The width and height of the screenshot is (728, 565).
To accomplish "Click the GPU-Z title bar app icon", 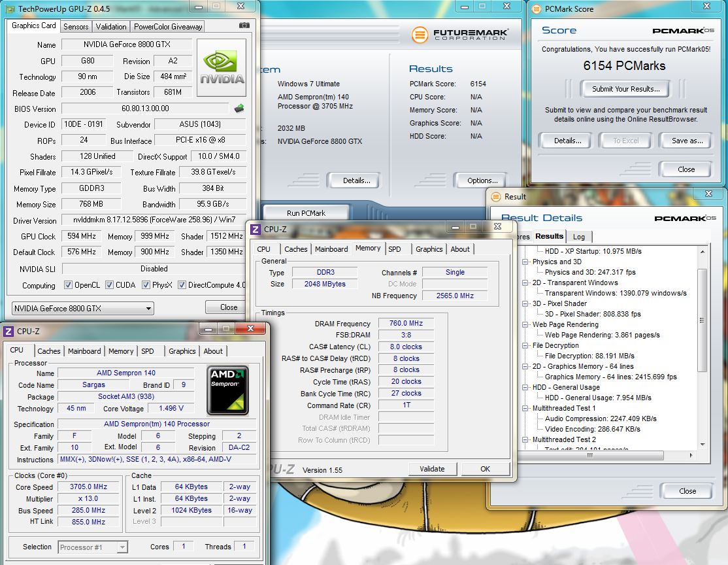I will click(x=10, y=9).
